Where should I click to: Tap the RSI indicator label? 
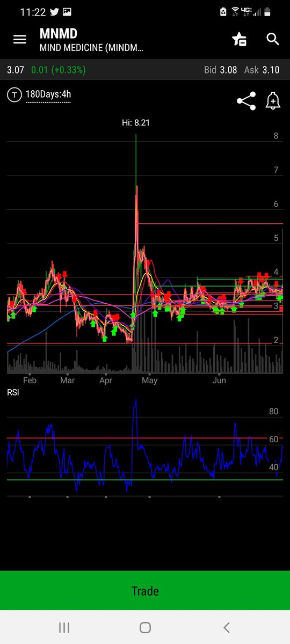click(13, 392)
